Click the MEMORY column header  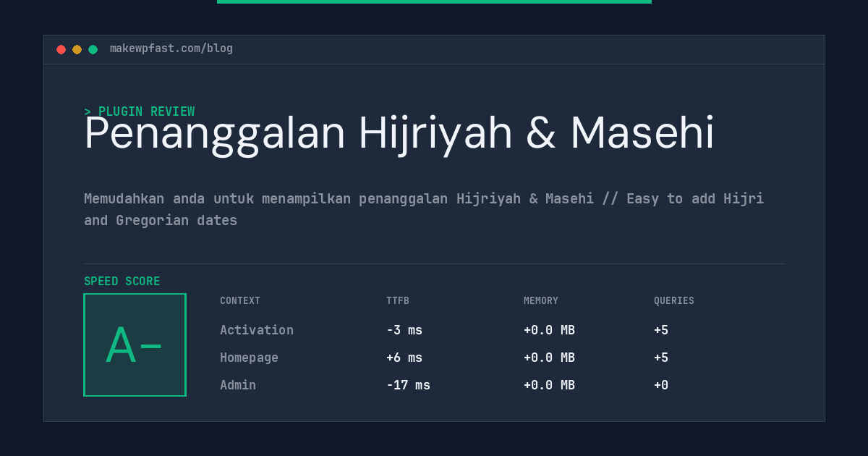(x=541, y=301)
